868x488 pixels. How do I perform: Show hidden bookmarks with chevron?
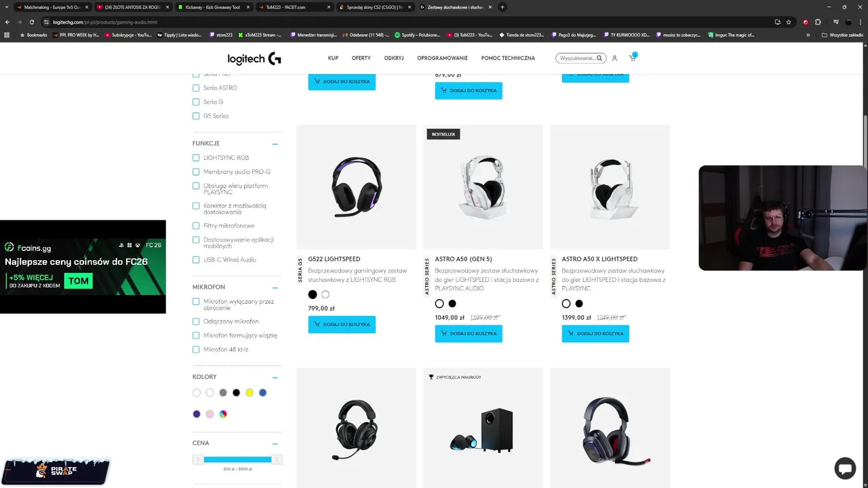[808, 35]
